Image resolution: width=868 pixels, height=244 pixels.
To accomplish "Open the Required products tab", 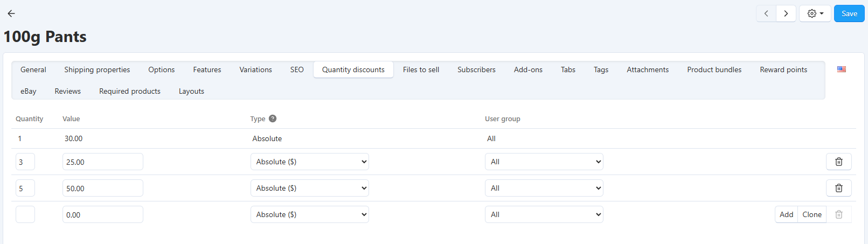I will point(130,91).
